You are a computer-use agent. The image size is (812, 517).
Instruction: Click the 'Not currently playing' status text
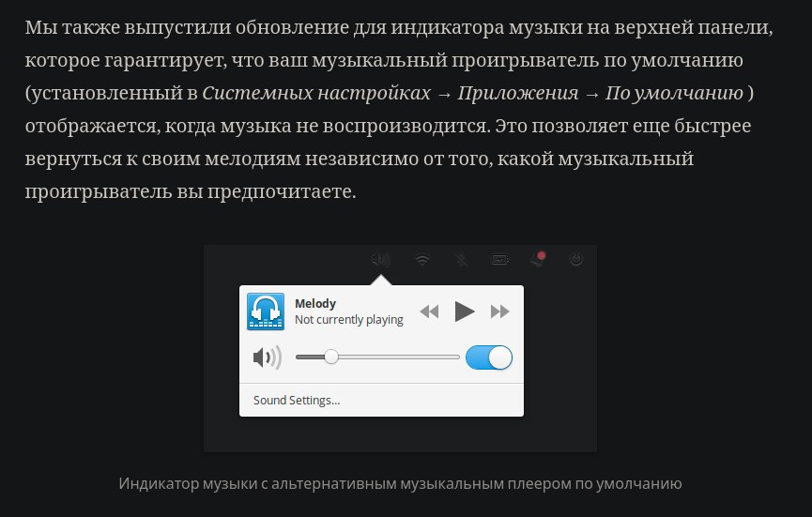[349, 320]
